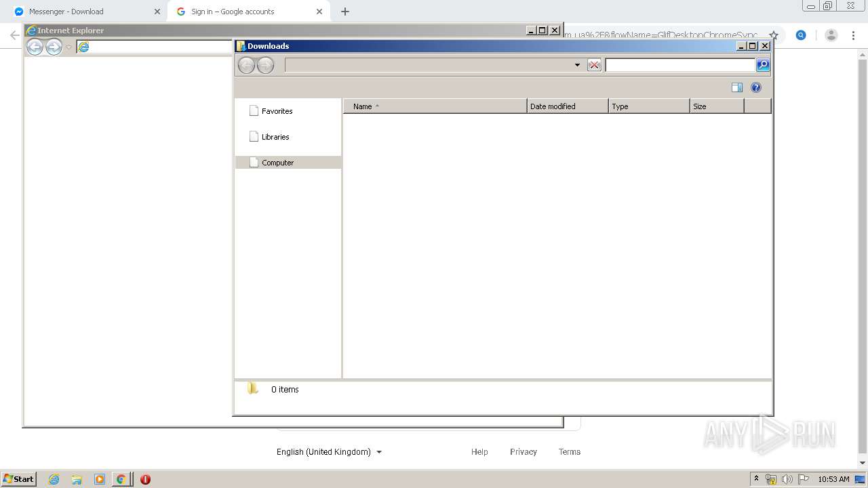Open the network tray icon

point(771,479)
